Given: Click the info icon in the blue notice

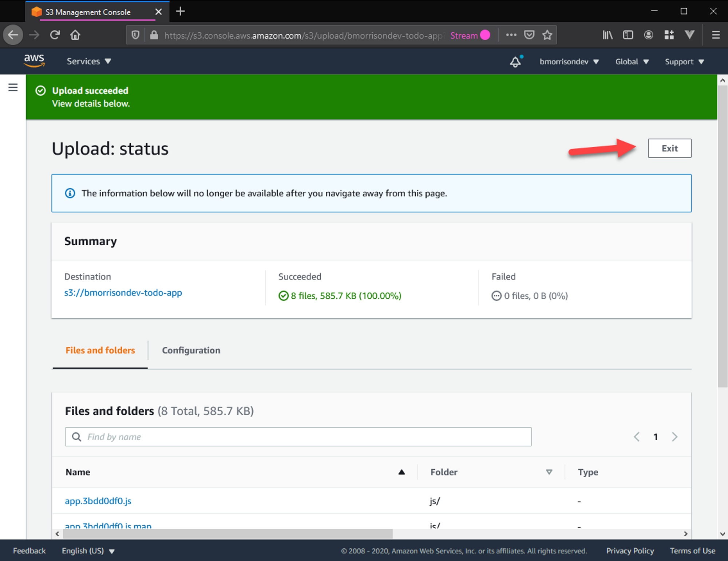Looking at the screenshot, I should pos(70,193).
